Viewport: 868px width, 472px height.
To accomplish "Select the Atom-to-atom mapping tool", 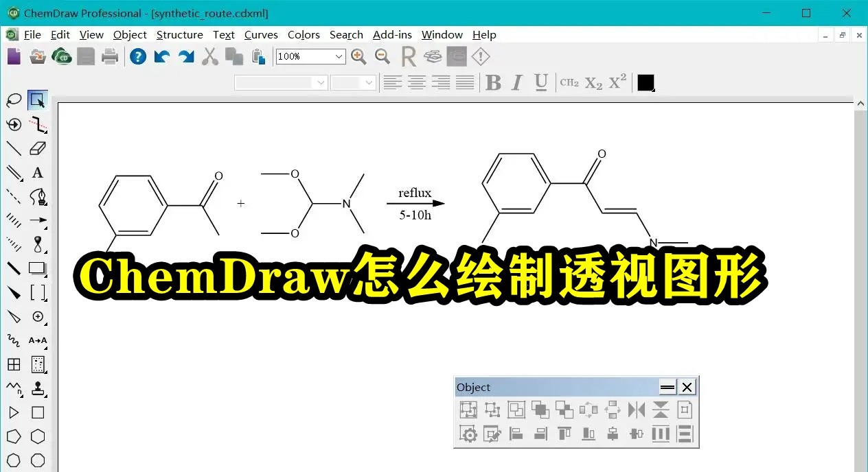I will pyautogui.click(x=38, y=340).
